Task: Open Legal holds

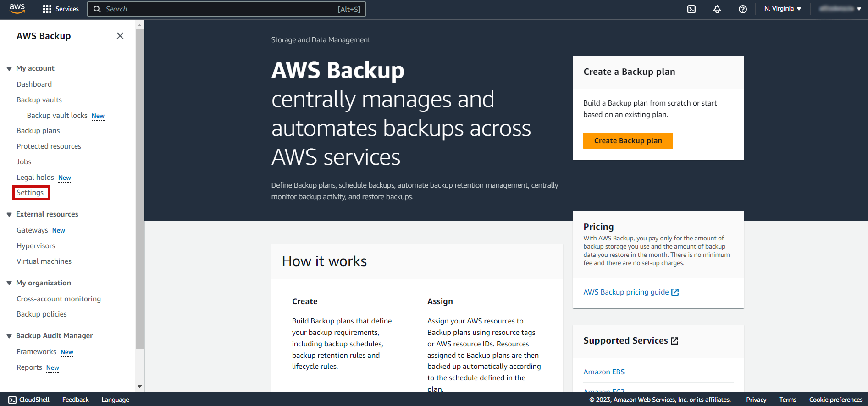Action: pos(35,178)
